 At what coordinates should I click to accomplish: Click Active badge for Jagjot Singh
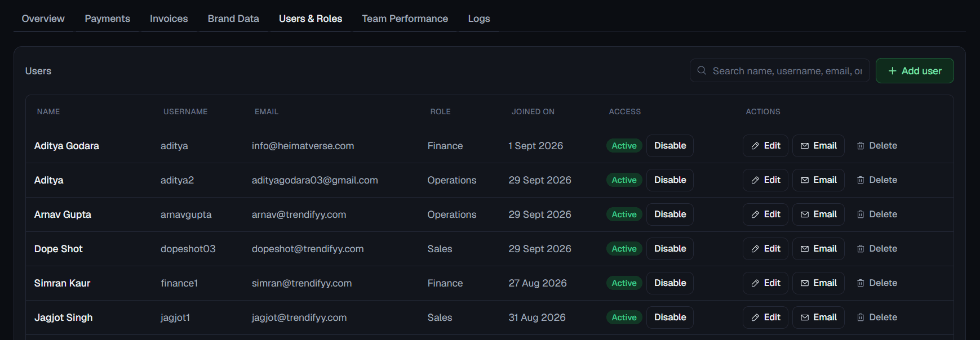[x=624, y=317]
